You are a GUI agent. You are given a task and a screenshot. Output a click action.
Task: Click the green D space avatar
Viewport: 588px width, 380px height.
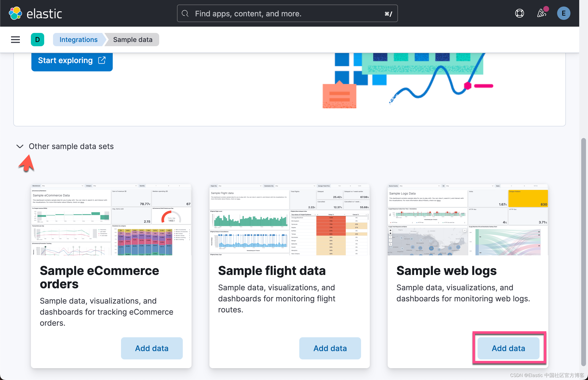(37, 39)
